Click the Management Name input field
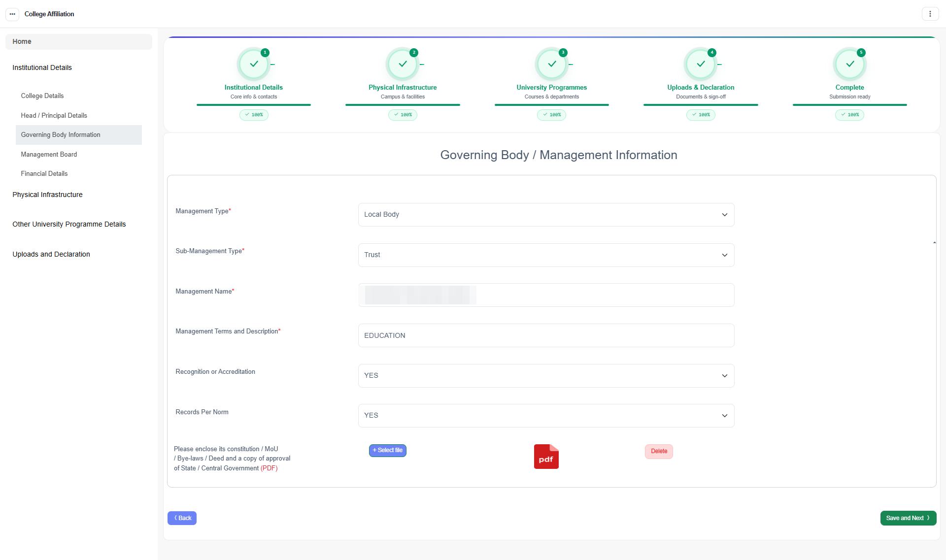The image size is (946, 560). 546,295
